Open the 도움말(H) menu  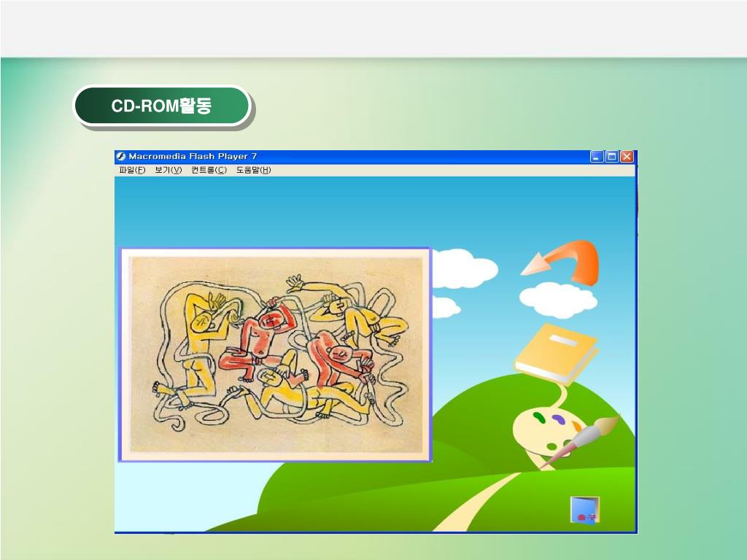(x=253, y=170)
